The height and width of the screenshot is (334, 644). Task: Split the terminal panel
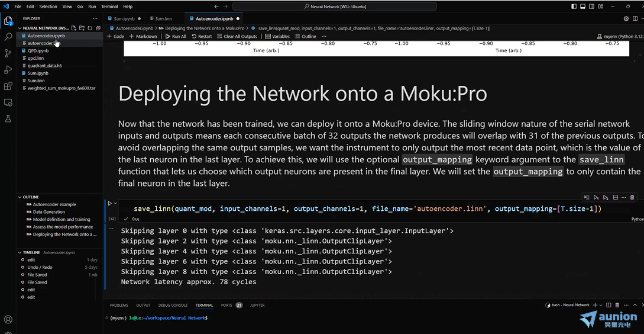click(609, 305)
